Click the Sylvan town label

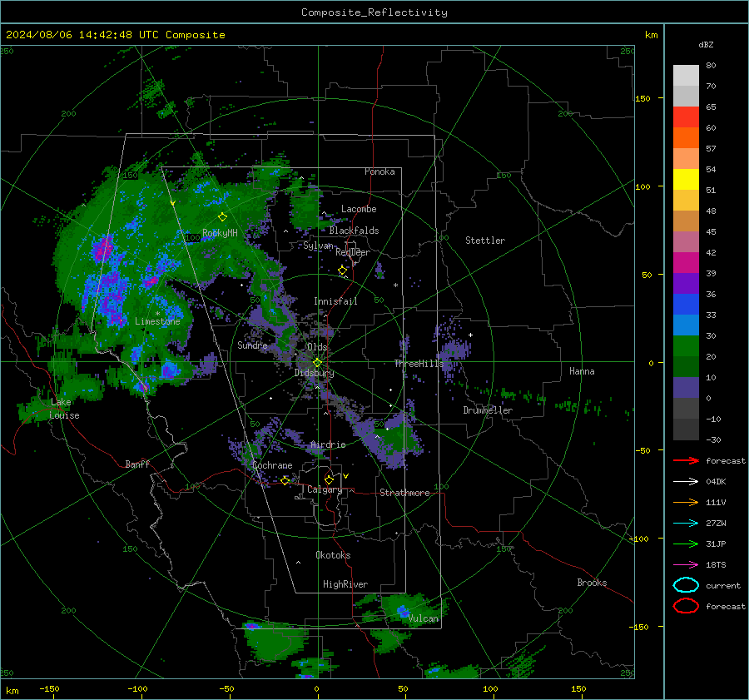tap(318, 246)
